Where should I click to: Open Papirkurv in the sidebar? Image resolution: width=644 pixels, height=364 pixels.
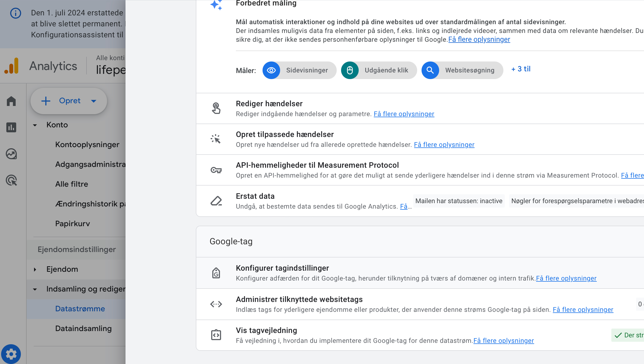point(73,224)
